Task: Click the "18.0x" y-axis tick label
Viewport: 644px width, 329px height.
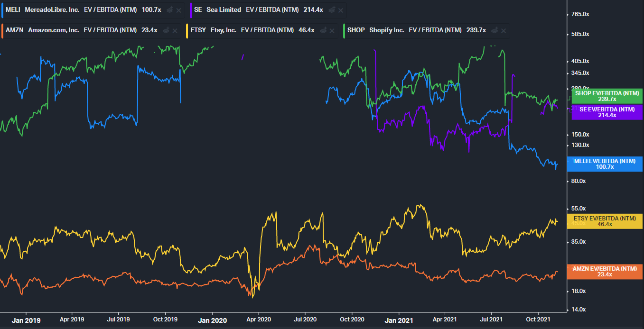Action: [579, 291]
